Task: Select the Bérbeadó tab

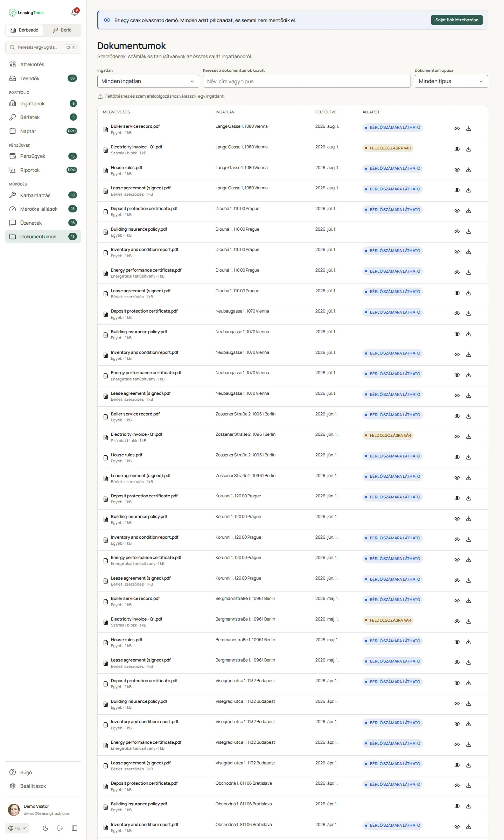Action: [x=24, y=30]
